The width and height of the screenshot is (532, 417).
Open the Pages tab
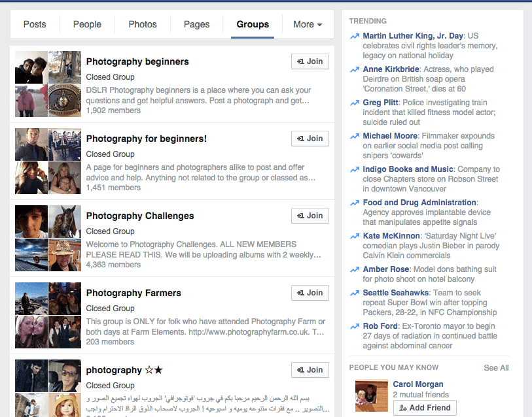[x=197, y=24]
